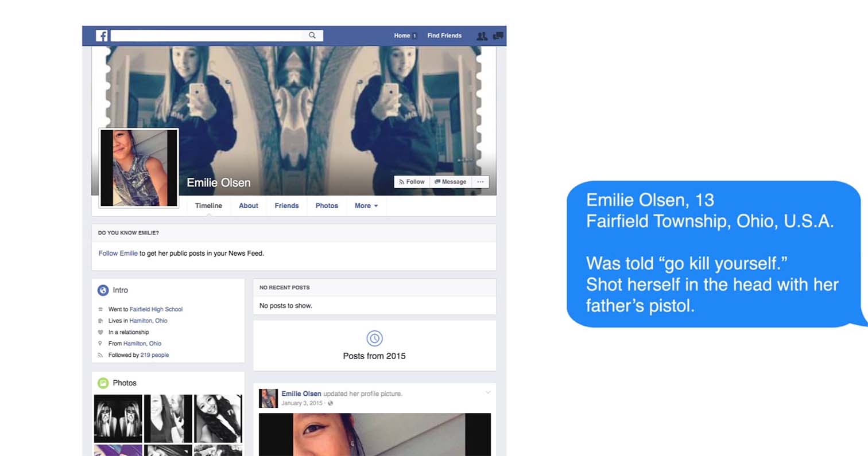The width and height of the screenshot is (868, 456).
Task: Click the Follow button on the cover
Action: click(x=412, y=182)
